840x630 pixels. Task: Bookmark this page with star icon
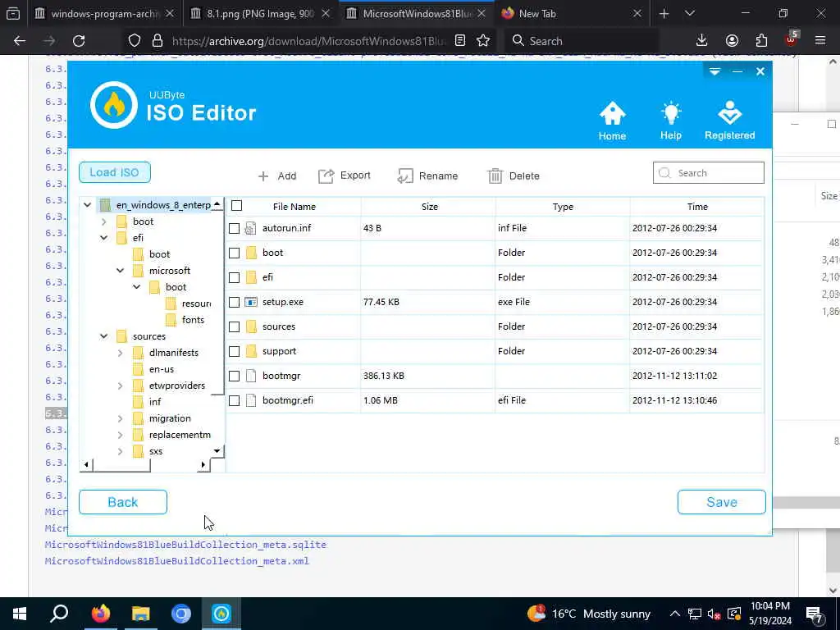tap(483, 41)
